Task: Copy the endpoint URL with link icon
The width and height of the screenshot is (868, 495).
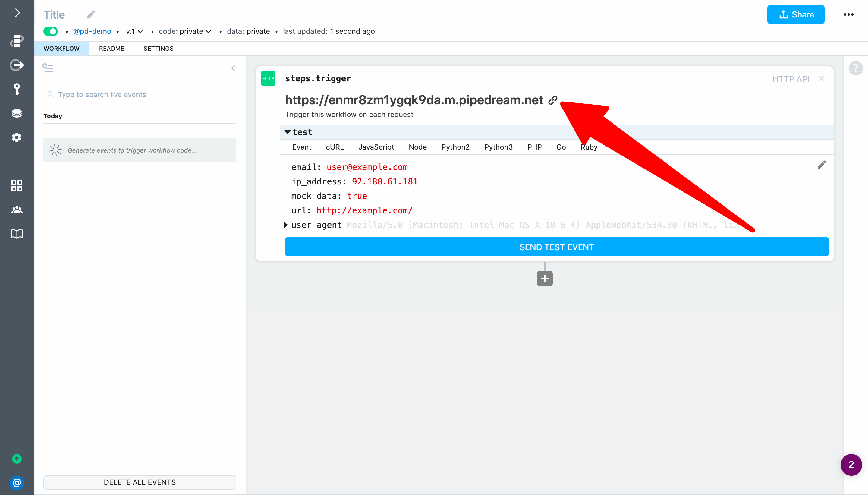Action: pos(553,100)
